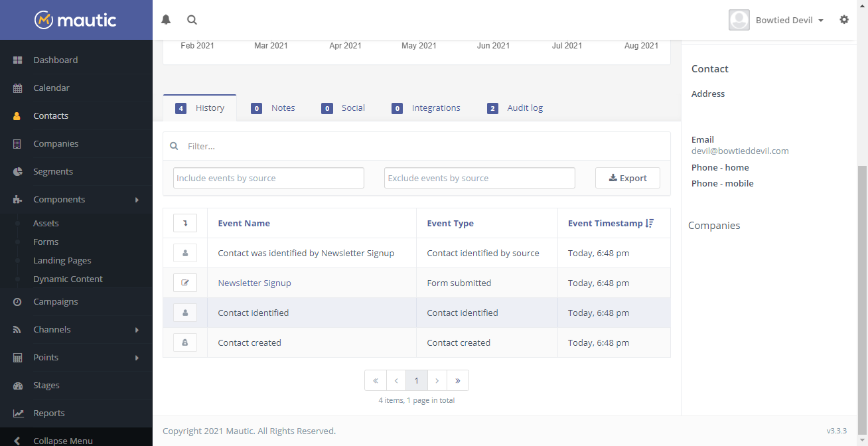The width and height of the screenshot is (868, 446).
Task: Open notifications bell icon
Action: pos(166,20)
